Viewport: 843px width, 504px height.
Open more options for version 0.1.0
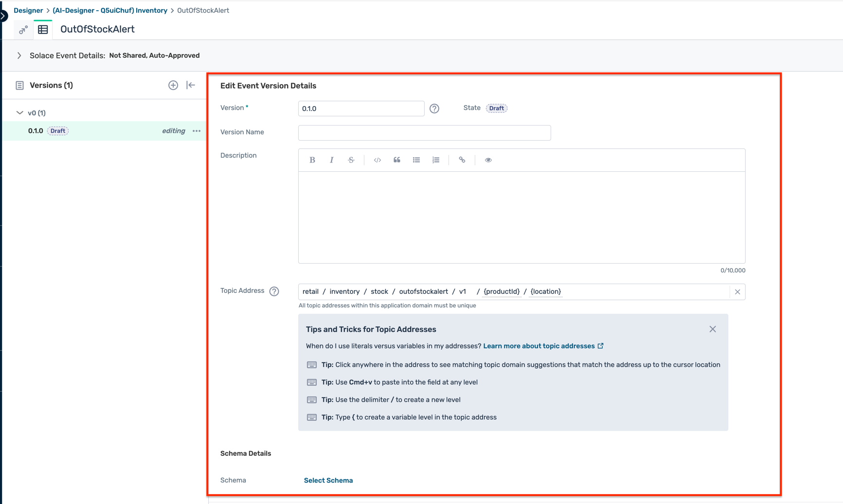point(197,131)
